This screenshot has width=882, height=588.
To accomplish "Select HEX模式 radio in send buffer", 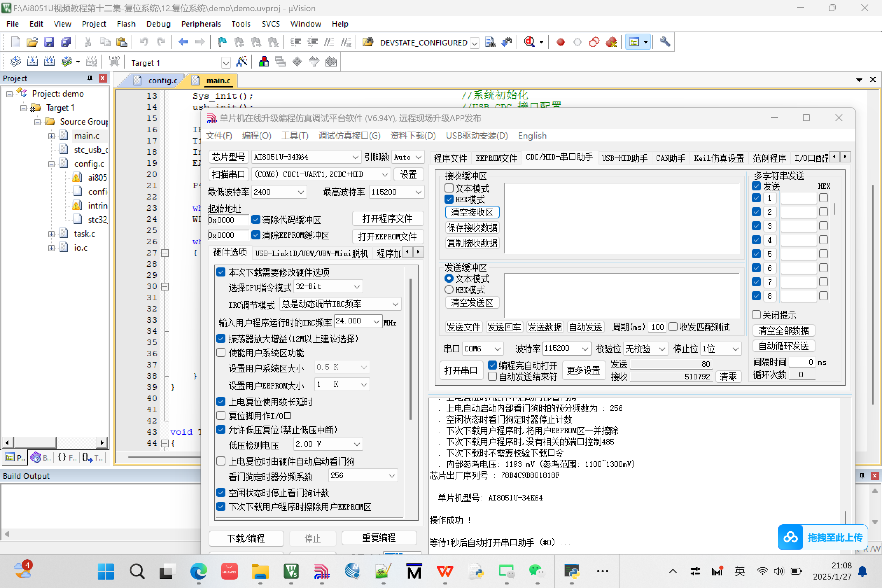I will point(449,289).
